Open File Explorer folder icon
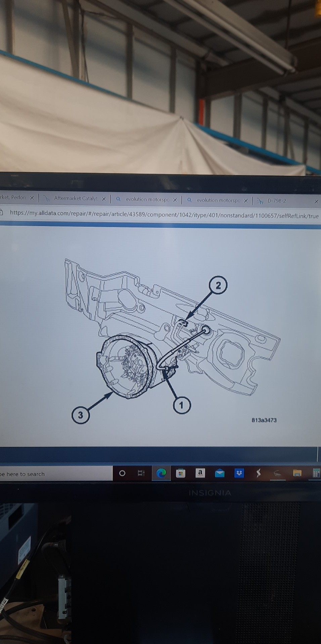The height and width of the screenshot is (644, 321). [297, 473]
